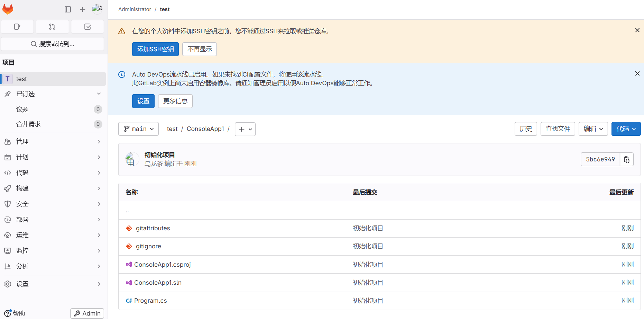Open Program.cs file

click(x=150, y=301)
